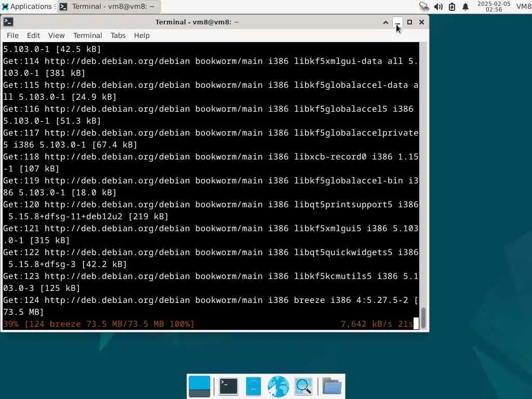Open the clock showing 2025-02-05 02:56
Viewport: 532px width, 399px height.
tap(494, 6)
